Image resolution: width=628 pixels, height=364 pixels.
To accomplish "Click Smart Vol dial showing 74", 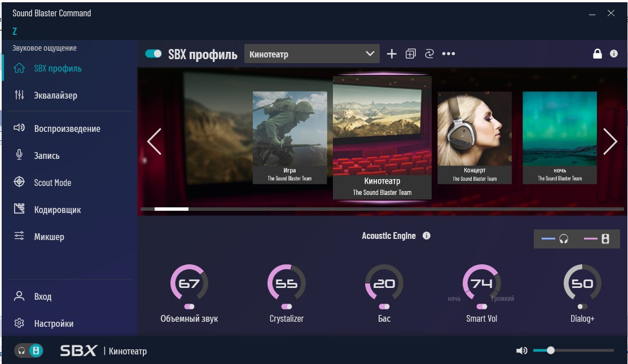I will (482, 283).
